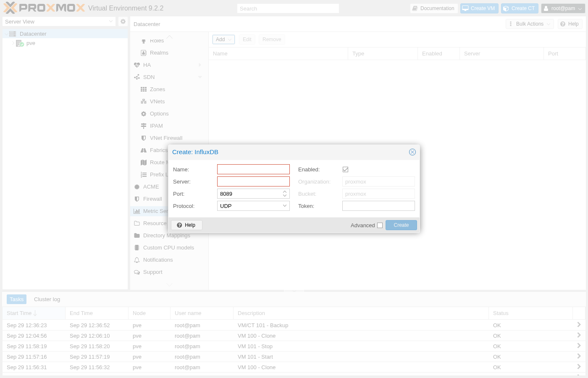Click the Create VM button

point(479,8)
